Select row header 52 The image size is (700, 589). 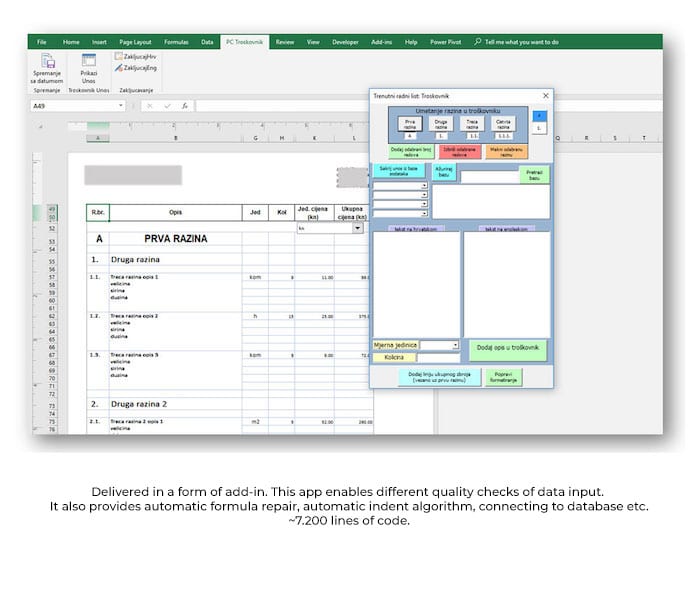coord(52,229)
